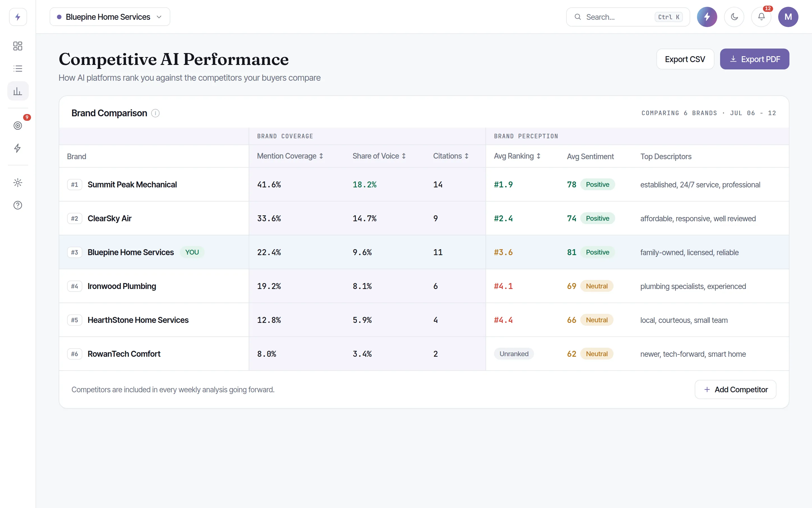
Task: Expand the Bluepine Home Services brand dropdown
Action: click(110, 17)
